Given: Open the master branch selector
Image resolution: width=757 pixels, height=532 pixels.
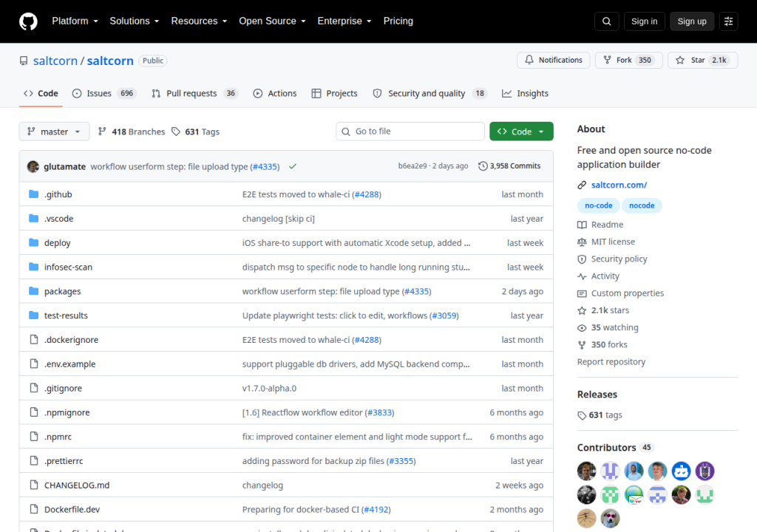Looking at the screenshot, I should [54, 132].
